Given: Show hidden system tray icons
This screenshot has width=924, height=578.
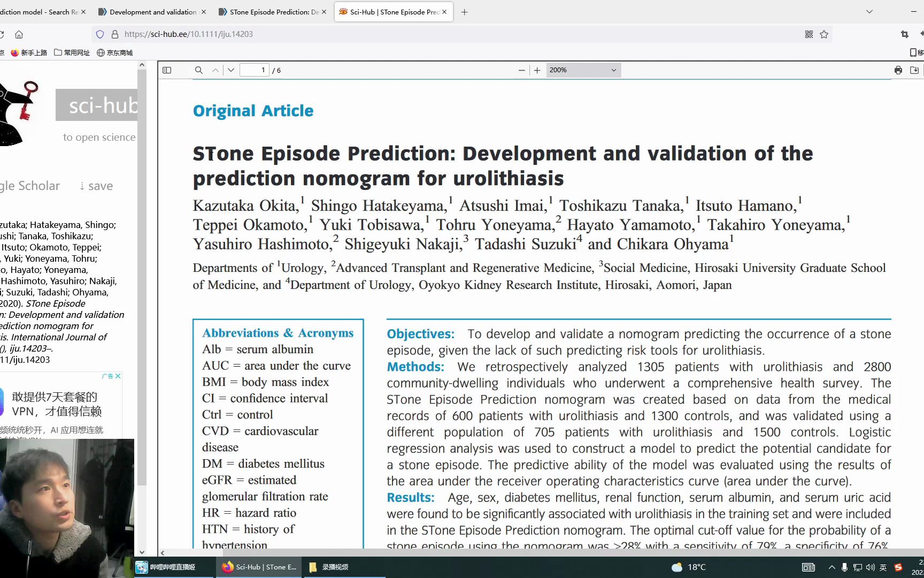Looking at the screenshot, I should click(x=831, y=567).
